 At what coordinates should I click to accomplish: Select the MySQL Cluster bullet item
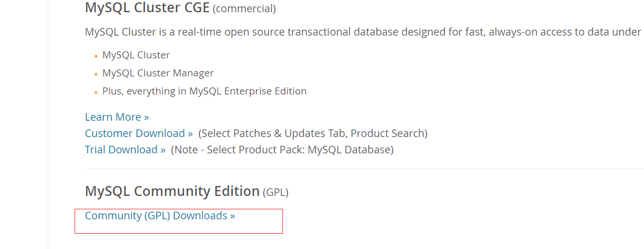136,55
